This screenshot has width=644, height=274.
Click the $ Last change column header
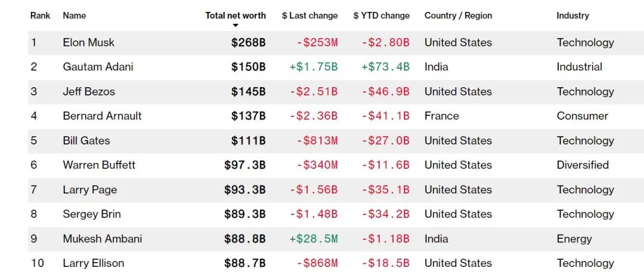pos(309,16)
